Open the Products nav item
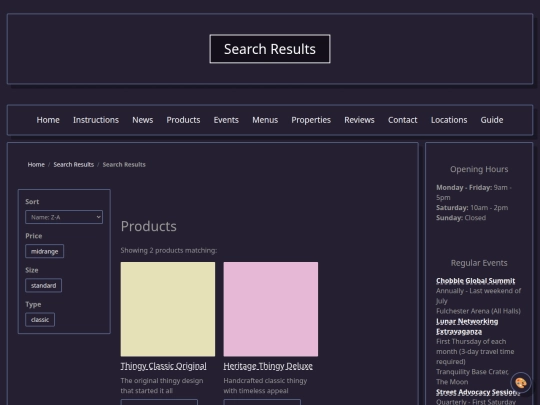This screenshot has width=540, height=405. tap(183, 120)
